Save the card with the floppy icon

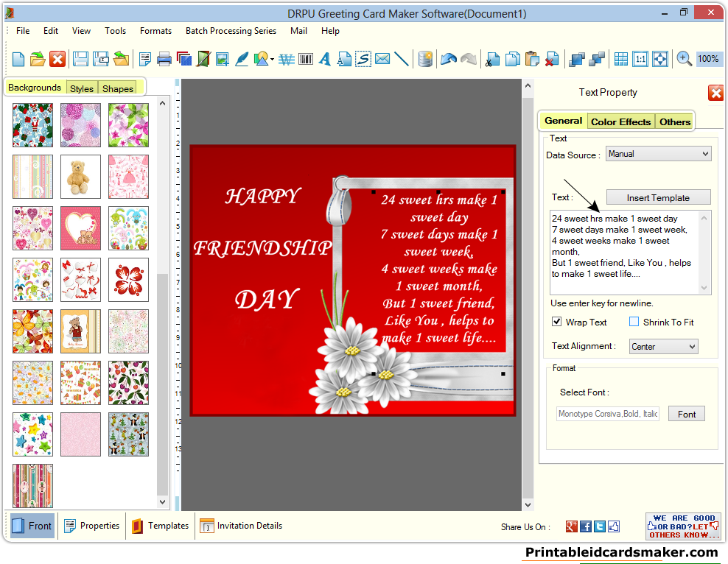81,59
